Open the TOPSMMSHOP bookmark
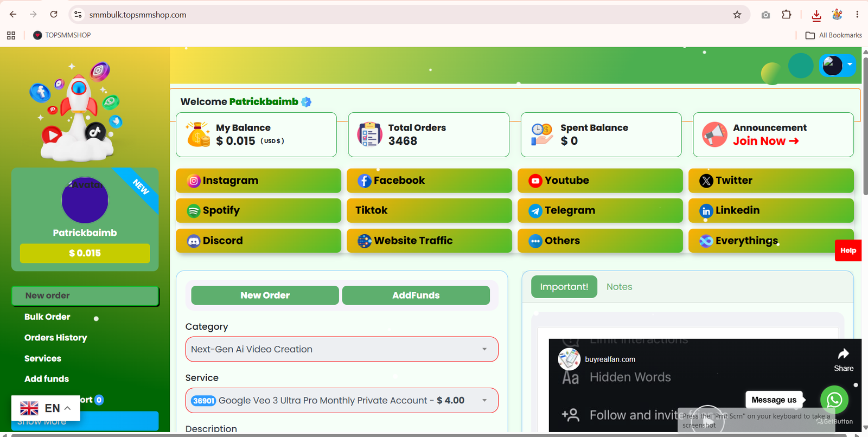This screenshot has height=437, width=868. 62,35
